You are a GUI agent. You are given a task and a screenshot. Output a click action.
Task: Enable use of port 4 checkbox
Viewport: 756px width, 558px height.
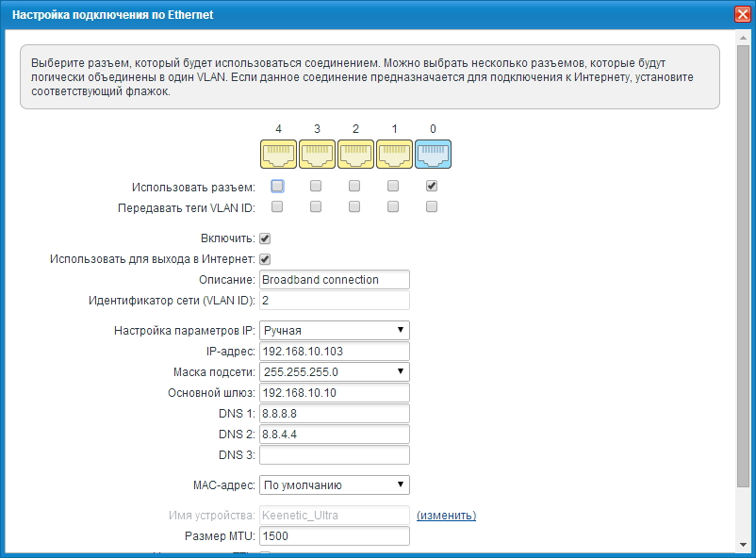click(277, 186)
